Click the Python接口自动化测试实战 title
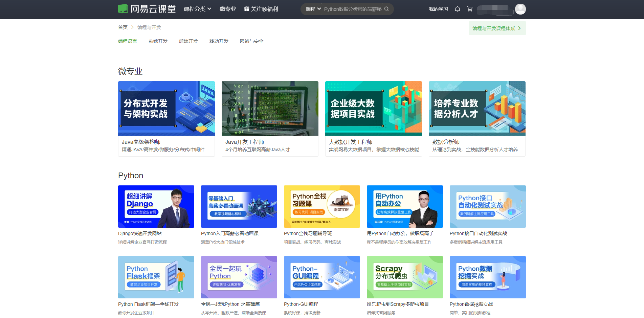644x318 pixels. (479, 233)
